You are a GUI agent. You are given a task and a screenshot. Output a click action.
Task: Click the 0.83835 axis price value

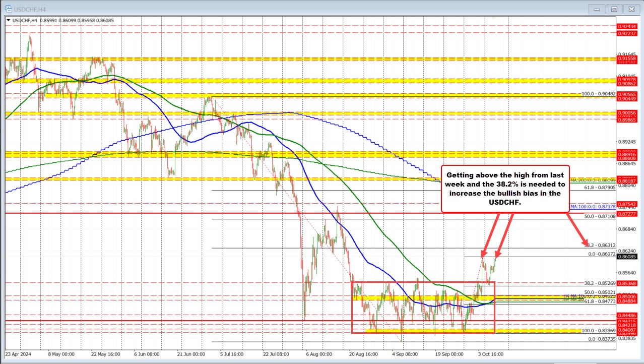tap(627, 339)
